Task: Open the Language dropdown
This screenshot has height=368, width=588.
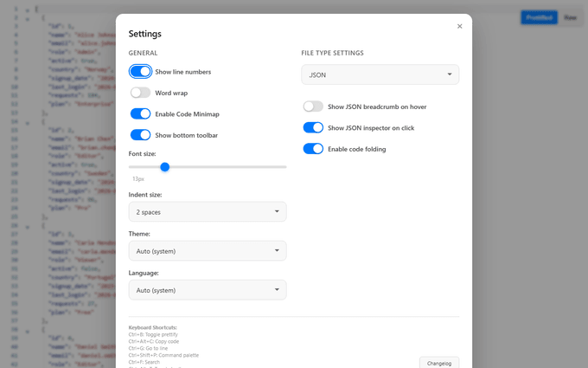Action: 208,290
